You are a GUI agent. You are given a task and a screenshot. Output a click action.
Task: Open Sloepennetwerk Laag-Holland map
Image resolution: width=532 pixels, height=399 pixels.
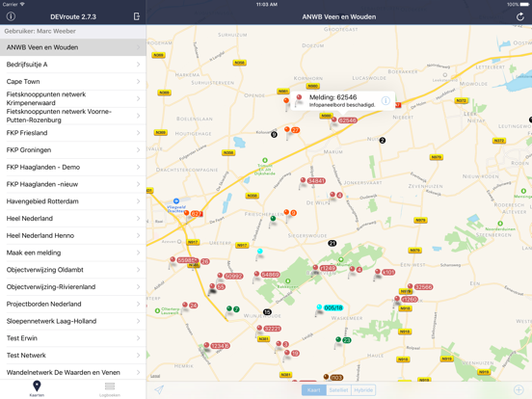[73, 321]
